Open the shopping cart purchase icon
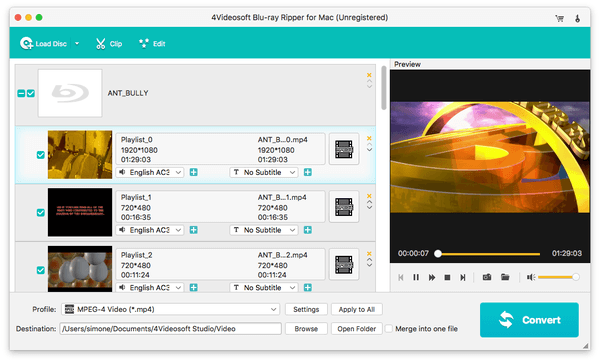 (x=559, y=18)
